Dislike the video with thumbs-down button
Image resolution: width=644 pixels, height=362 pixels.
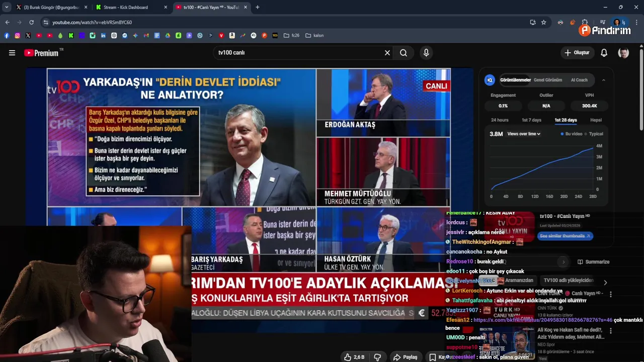coord(377,357)
